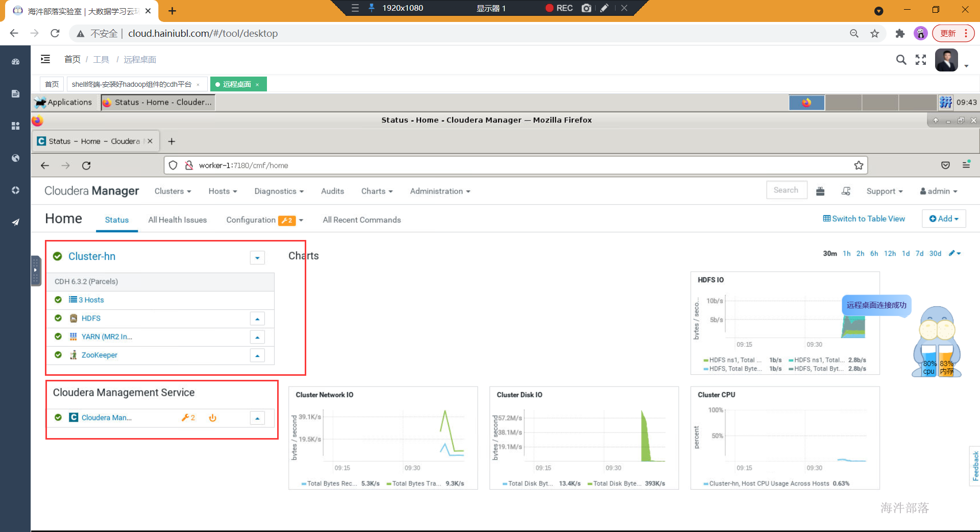Open the grid apps icon in left sidebar
The width and height of the screenshot is (980, 532).
tap(16, 126)
